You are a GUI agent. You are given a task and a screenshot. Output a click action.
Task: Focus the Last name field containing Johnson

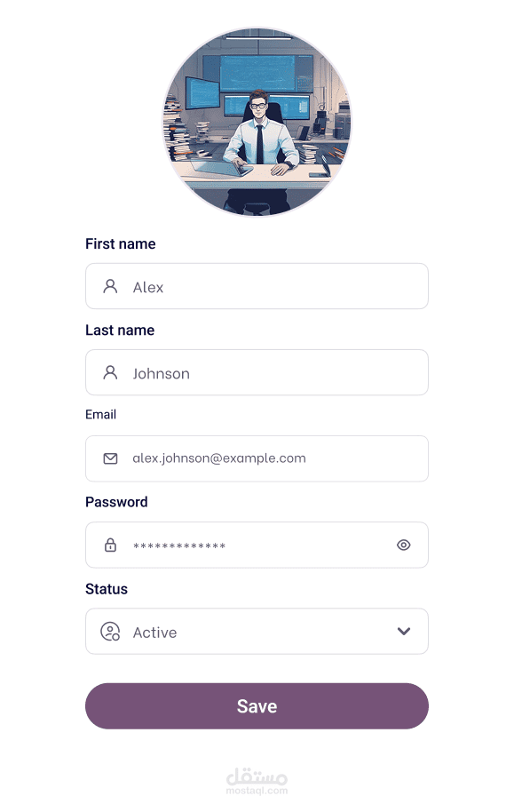pos(257,373)
